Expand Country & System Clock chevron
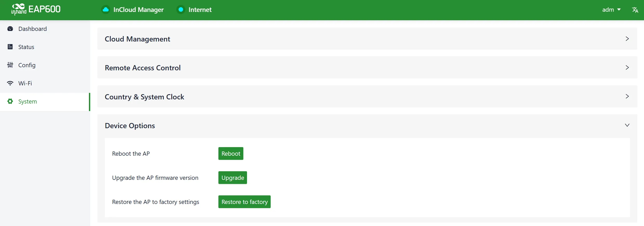The height and width of the screenshot is (226, 644). 627,96
